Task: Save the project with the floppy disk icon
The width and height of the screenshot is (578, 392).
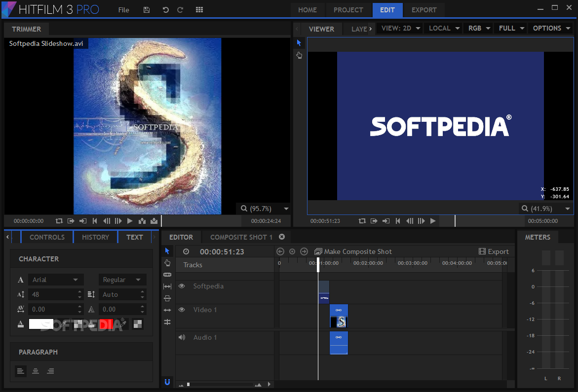Action: (146, 10)
